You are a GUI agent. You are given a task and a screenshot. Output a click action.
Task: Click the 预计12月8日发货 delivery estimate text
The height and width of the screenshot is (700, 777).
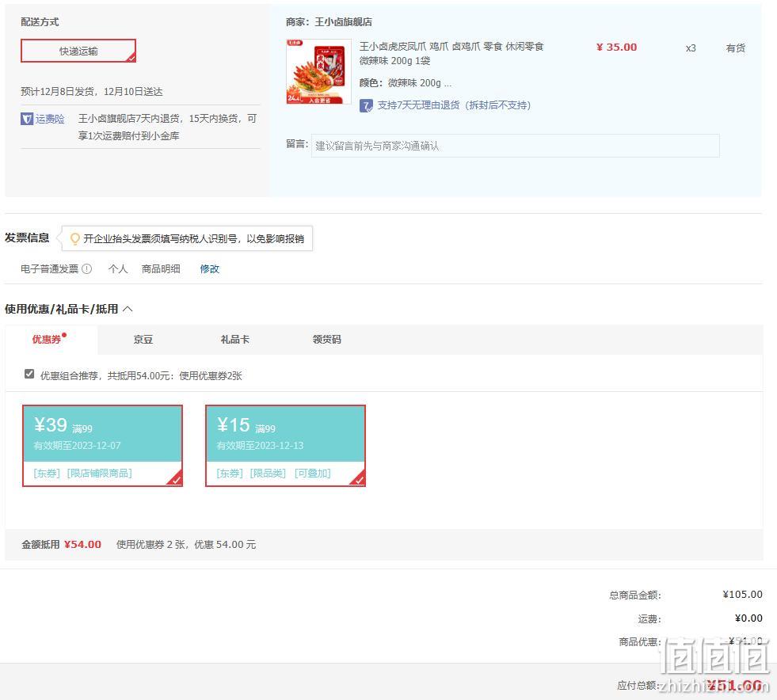92,92
